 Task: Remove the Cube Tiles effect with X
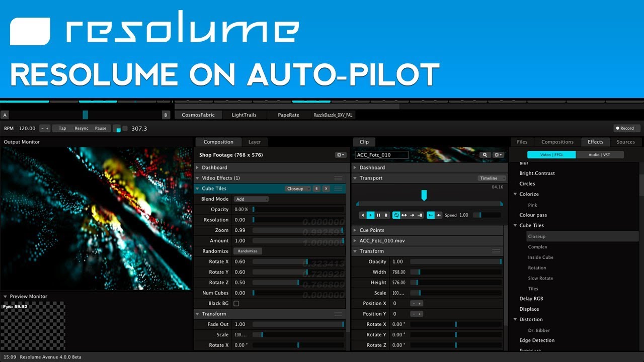tap(326, 189)
